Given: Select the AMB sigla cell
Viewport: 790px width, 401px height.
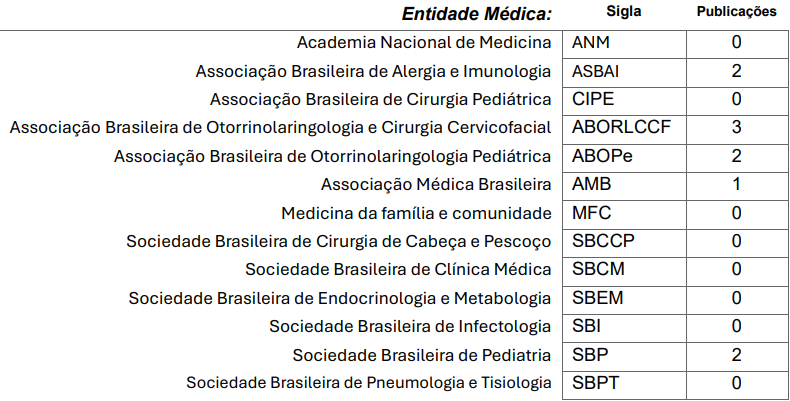Looking at the screenshot, I should [x=624, y=185].
